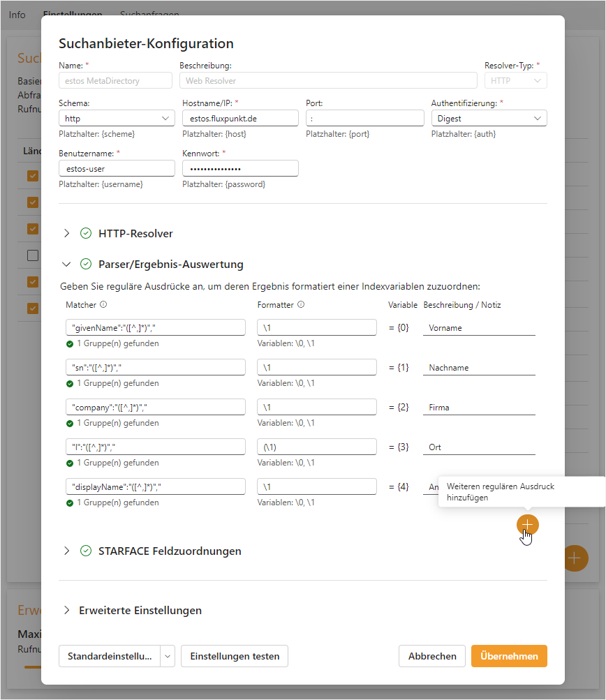Collapse Parser/Ergebnis-Auswertung section

click(66, 264)
